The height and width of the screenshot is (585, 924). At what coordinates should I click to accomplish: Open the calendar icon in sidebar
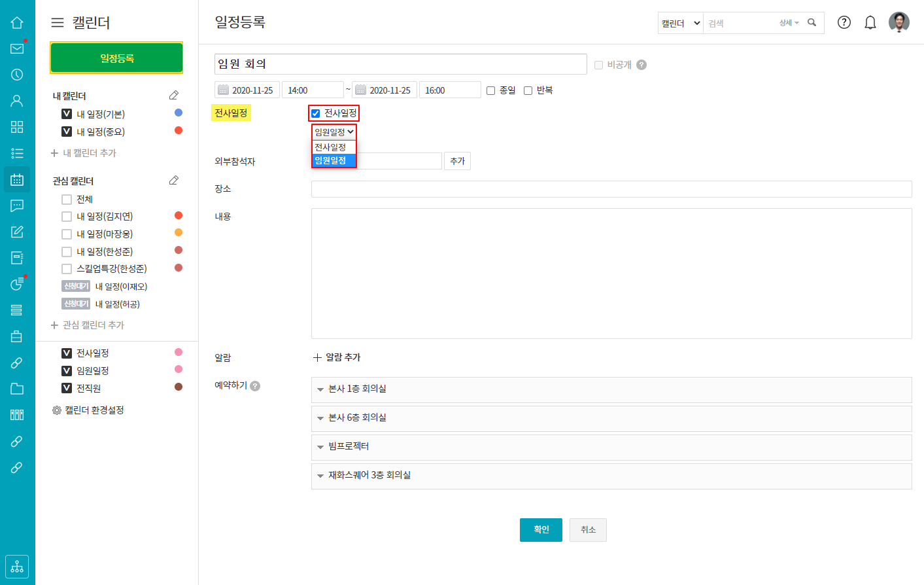[17, 179]
